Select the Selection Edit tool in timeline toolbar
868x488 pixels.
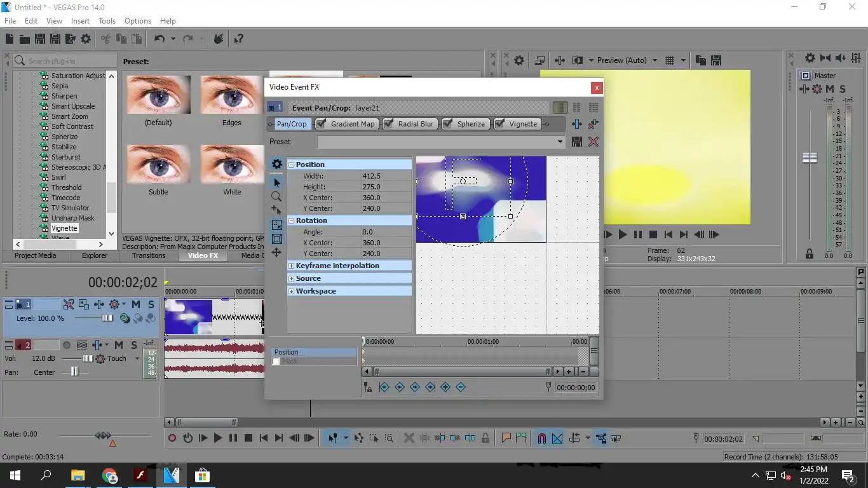(x=374, y=438)
